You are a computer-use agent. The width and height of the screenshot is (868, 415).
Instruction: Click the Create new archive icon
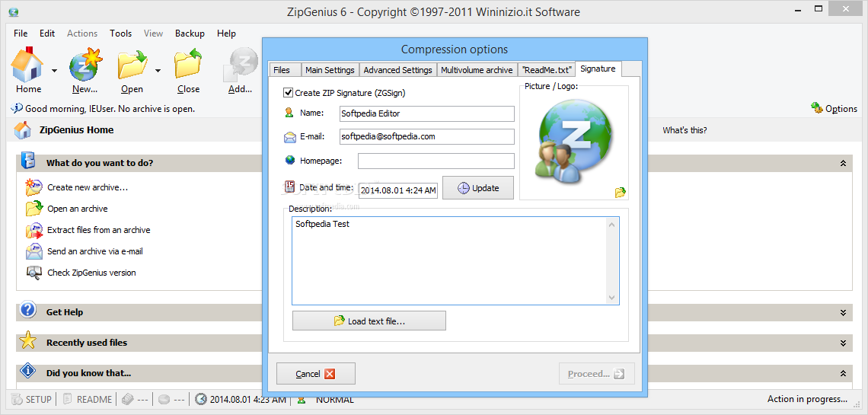pyautogui.click(x=34, y=187)
